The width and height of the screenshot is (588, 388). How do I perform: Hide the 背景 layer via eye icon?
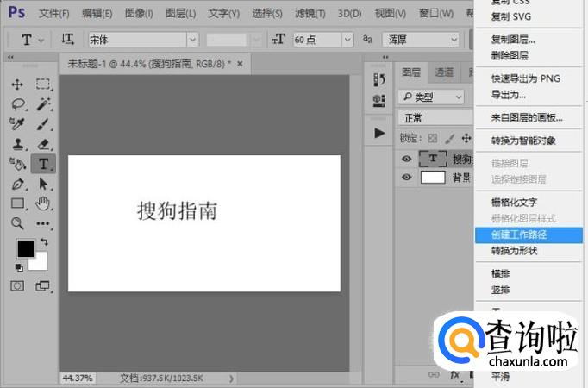coord(407,178)
